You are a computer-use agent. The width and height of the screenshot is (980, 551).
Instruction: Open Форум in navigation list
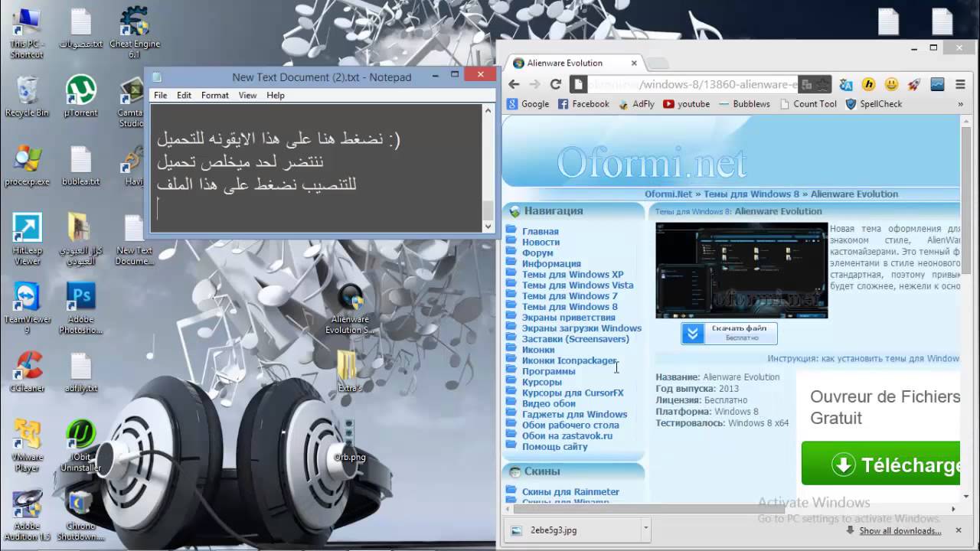point(537,253)
